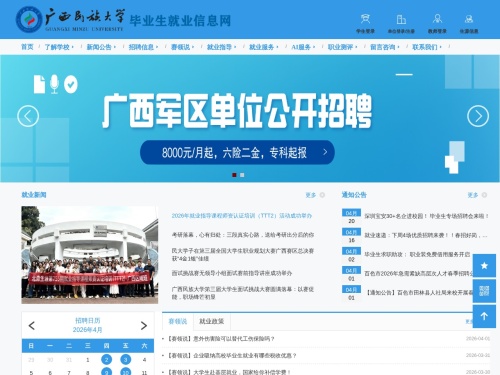Expand the 了解学校 menu
The width and height of the screenshot is (500, 375).
59,47
